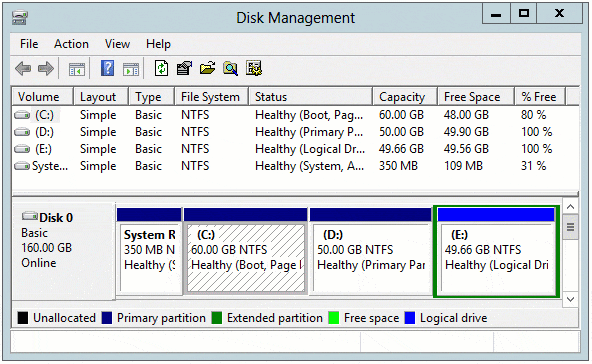Toggle the Show/Hide Console Tree icon
This screenshot has width=592, height=364.
[x=77, y=69]
